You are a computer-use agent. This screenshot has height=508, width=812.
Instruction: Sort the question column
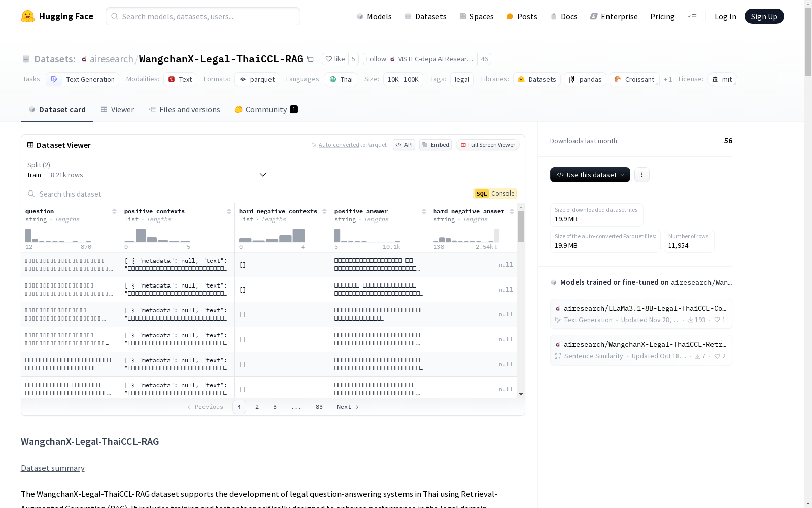[x=114, y=211]
